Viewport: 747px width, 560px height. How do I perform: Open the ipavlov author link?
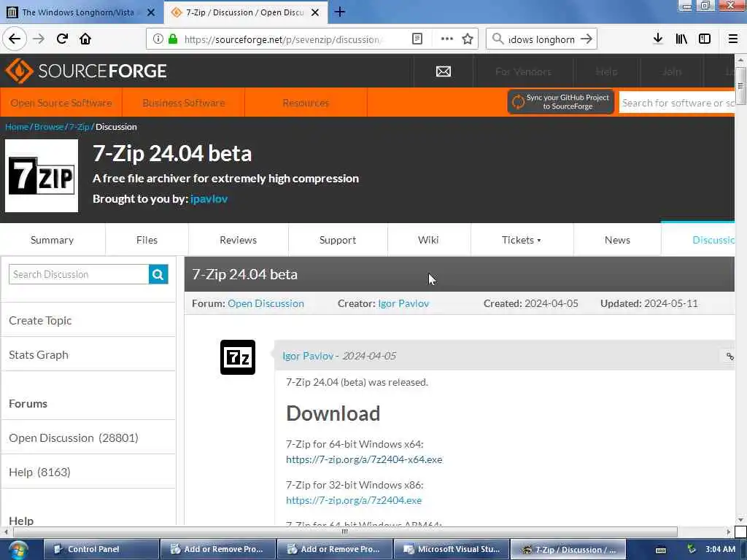coord(209,199)
